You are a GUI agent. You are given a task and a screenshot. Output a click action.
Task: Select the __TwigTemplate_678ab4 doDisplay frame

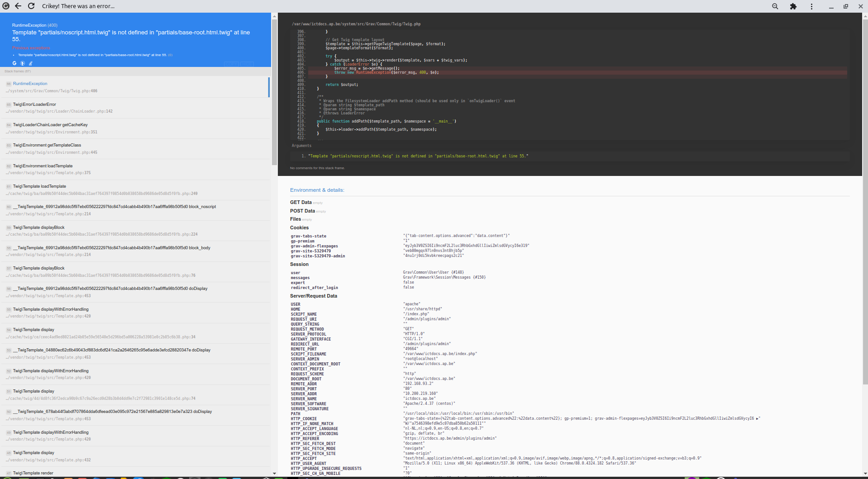[x=135, y=415]
